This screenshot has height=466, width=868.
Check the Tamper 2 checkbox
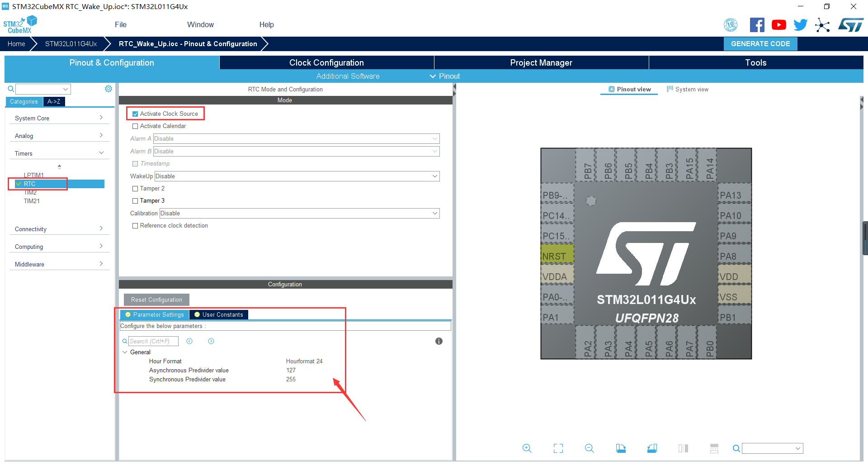point(135,188)
